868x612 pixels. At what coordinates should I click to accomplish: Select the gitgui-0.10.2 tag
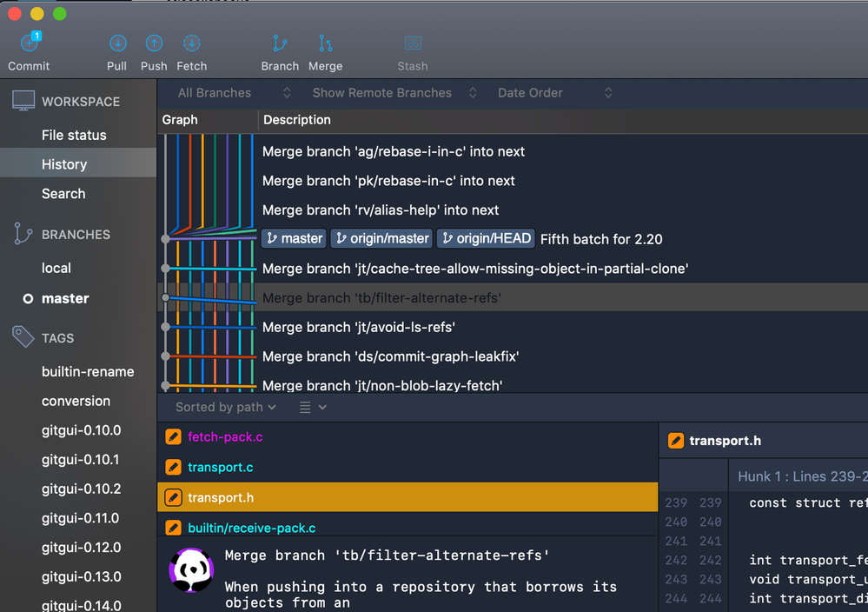pos(82,489)
